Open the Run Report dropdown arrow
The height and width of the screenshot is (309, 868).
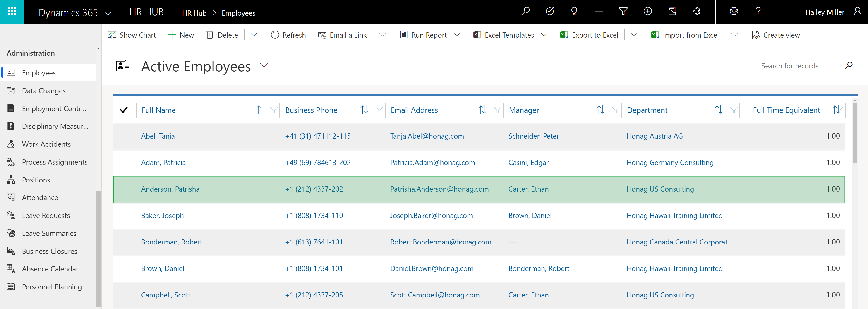tap(457, 35)
